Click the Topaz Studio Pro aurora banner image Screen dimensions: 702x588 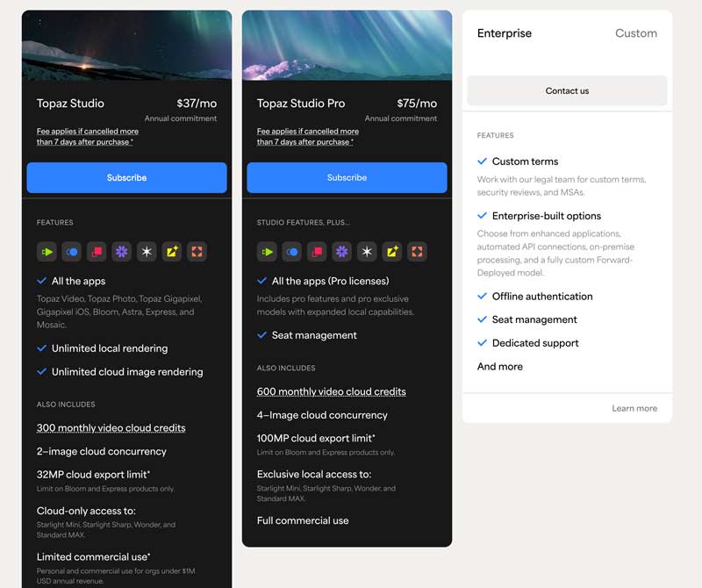pyautogui.click(x=347, y=46)
